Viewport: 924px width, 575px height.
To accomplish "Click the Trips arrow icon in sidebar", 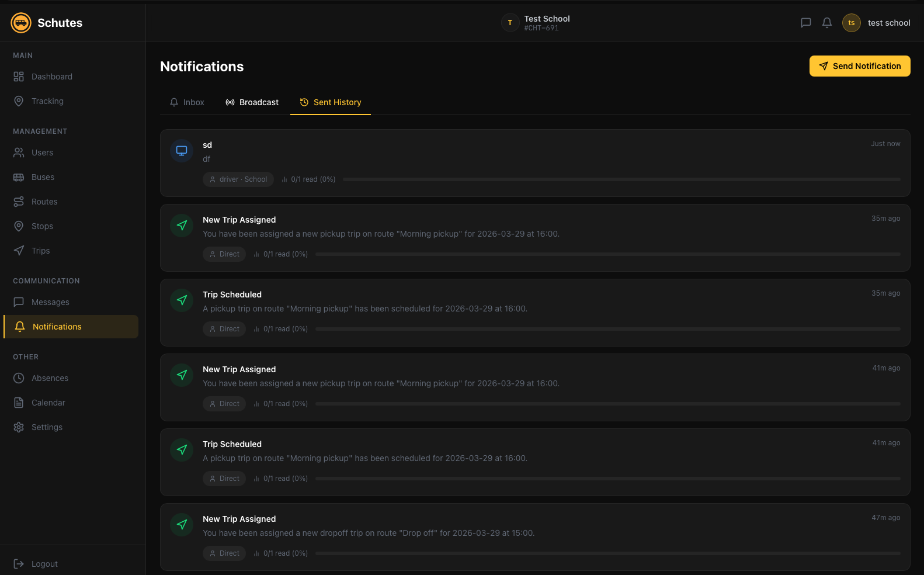I will (19, 251).
